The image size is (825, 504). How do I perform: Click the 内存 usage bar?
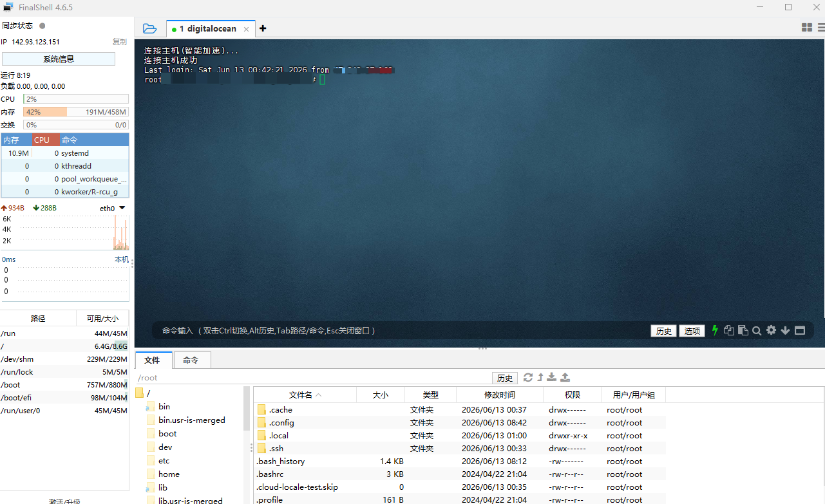tap(76, 112)
